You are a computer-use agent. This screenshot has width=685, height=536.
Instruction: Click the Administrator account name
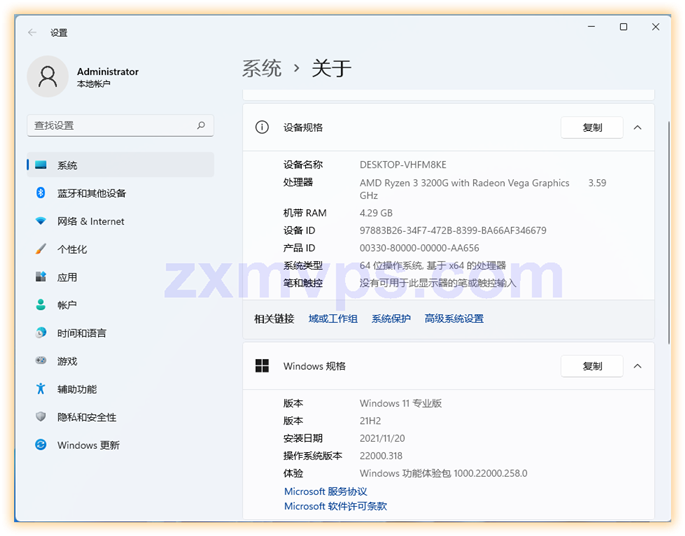[107, 72]
